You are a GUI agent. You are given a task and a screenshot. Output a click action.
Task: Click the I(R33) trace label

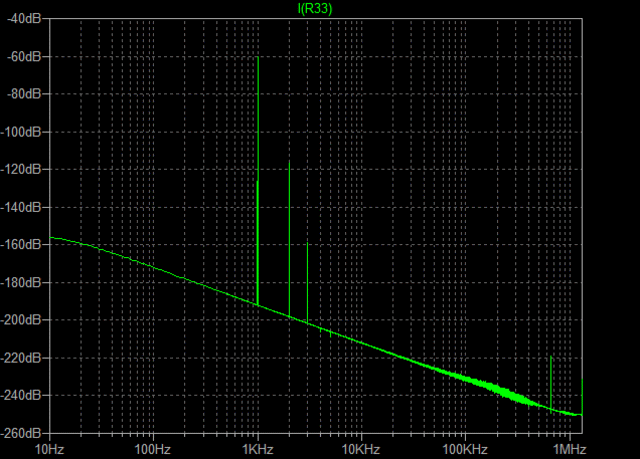pos(315,9)
